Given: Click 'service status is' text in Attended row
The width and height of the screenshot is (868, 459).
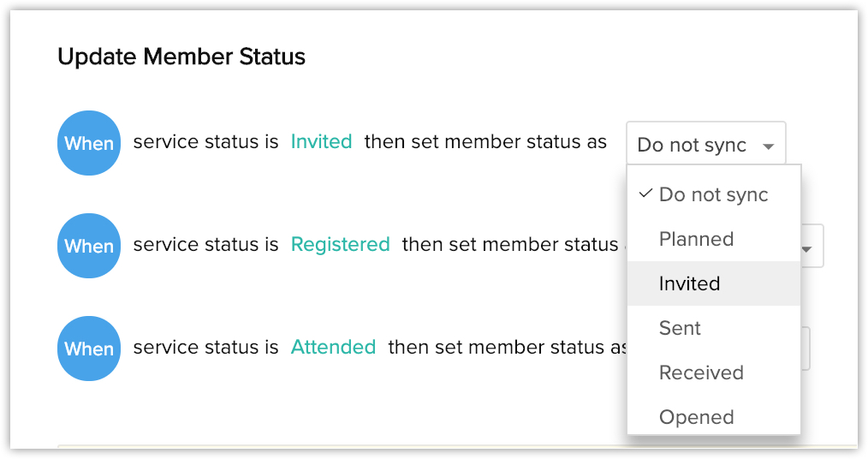Looking at the screenshot, I should 205,348.
